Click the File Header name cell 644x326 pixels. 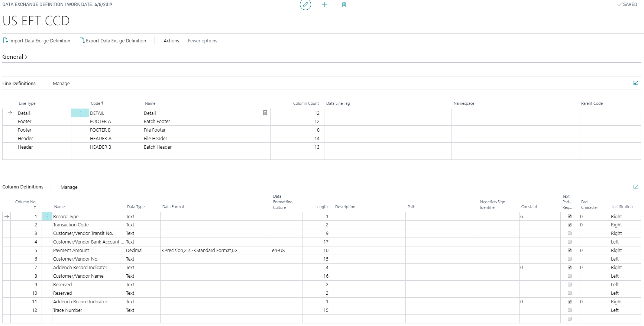click(207, 139)
